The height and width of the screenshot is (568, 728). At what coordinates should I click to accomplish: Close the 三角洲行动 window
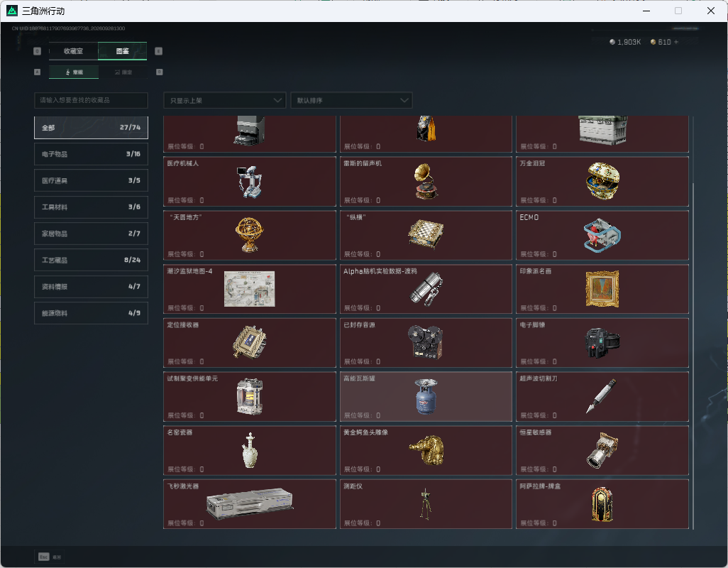711,11
